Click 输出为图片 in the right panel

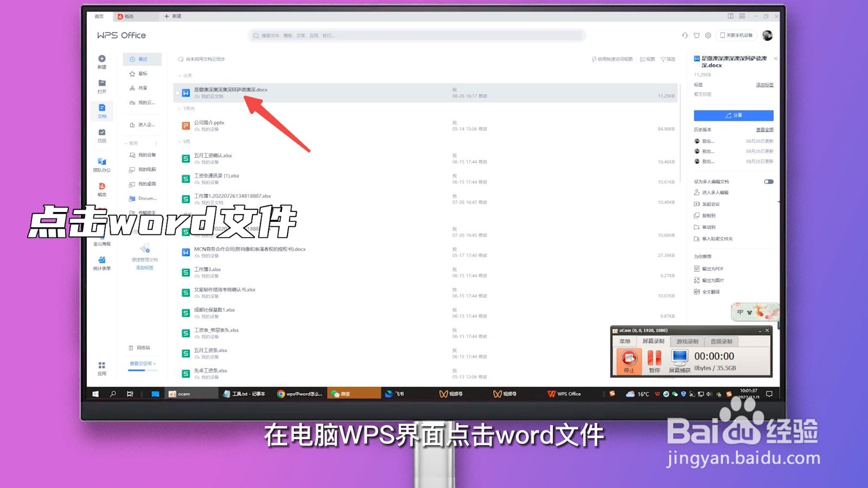pyautogui.click(x=712, y=280)
